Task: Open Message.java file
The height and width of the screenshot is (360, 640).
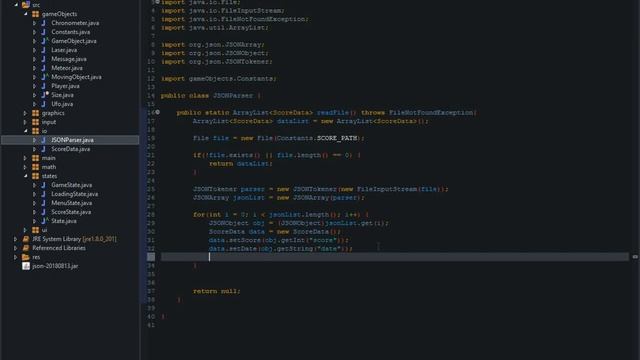Action: tap(69, 59)
